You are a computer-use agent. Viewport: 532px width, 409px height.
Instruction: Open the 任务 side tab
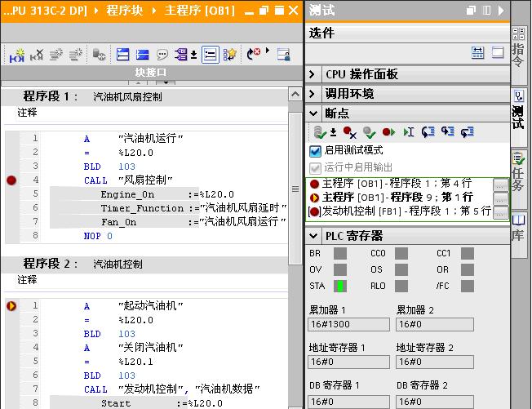coord(518,178)
